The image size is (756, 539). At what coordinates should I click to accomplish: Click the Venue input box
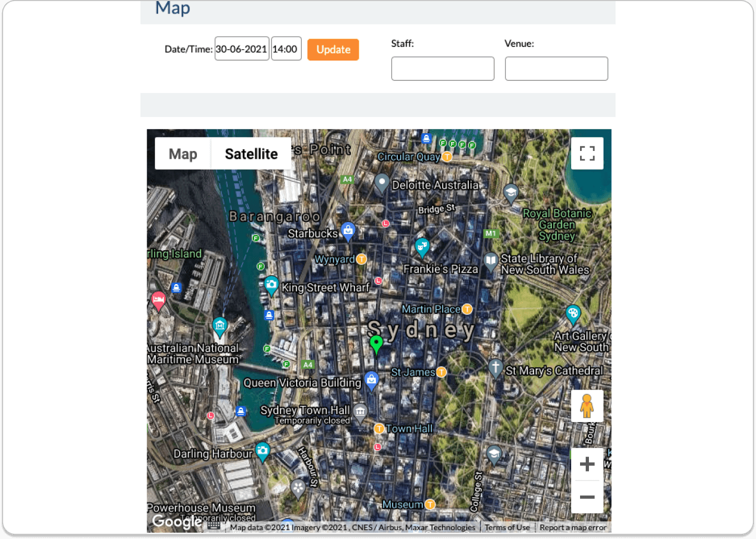tap(556, 69)
